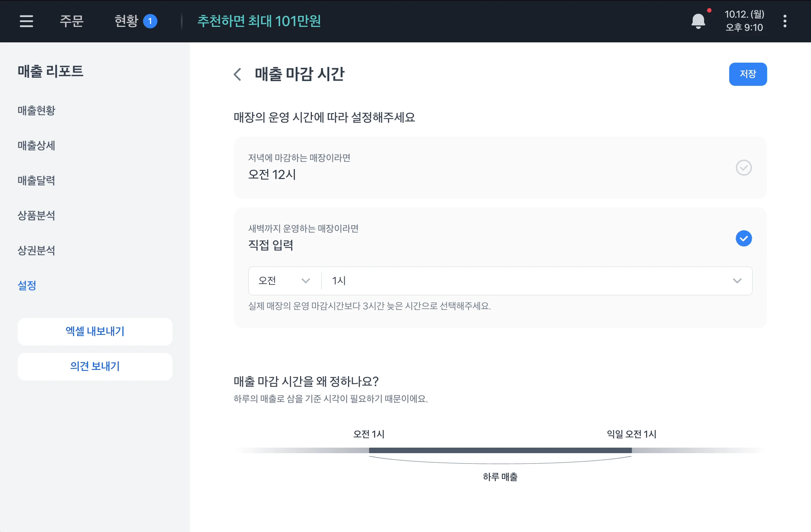The width and height of the screenshot is (811, 532).
Task: Click the 매출 마감 시간 page title
Action: pyautogui.click(x=300, y=74)
